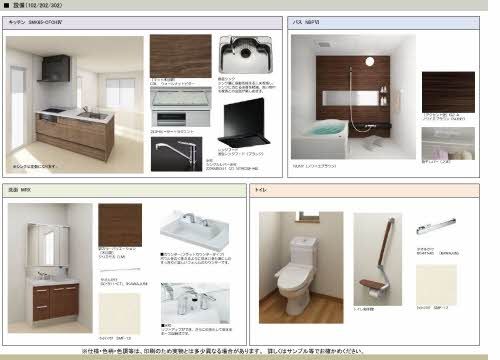
Task: Open the washstand vanity room photo
Action: (x=50, y=268)
